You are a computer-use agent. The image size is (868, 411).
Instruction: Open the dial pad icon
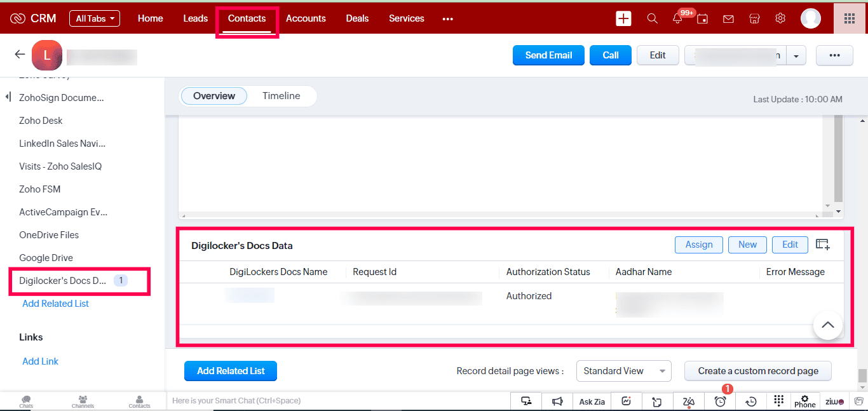coord(779,401)
